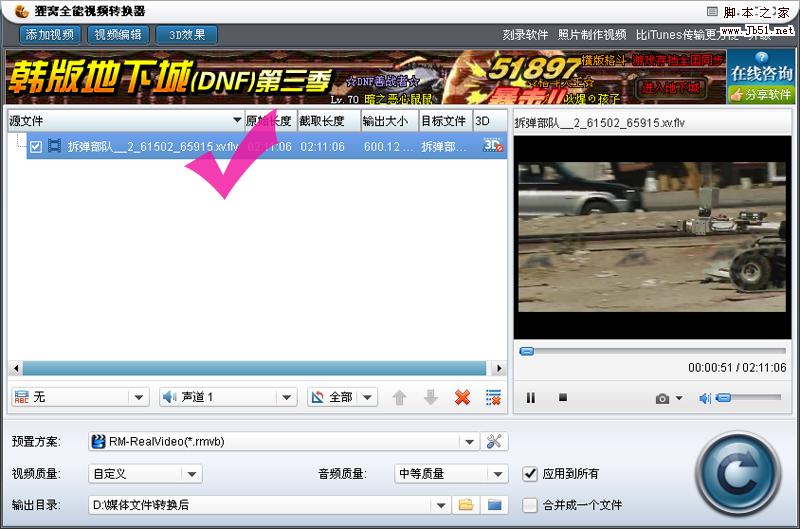Click the 分享软件 button

point(761,94)
